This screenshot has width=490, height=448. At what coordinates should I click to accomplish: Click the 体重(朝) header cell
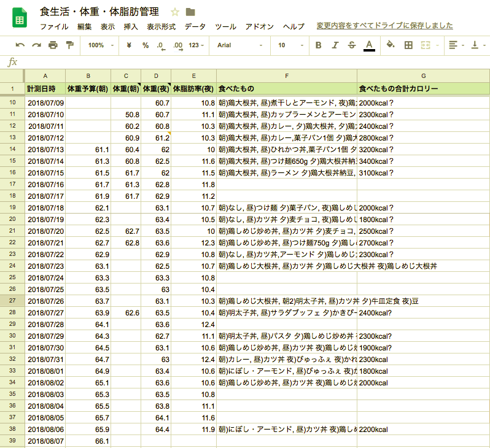point(126,89)
